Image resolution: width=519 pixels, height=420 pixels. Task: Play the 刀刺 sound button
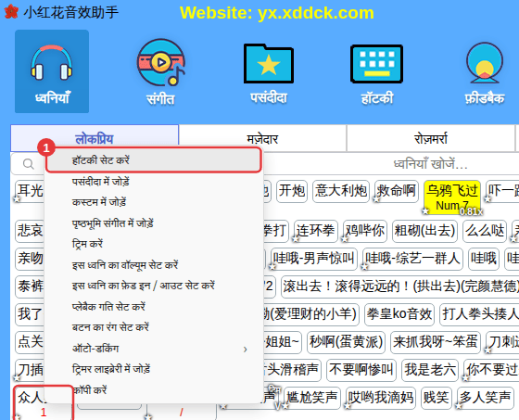[x=502, y=342]
